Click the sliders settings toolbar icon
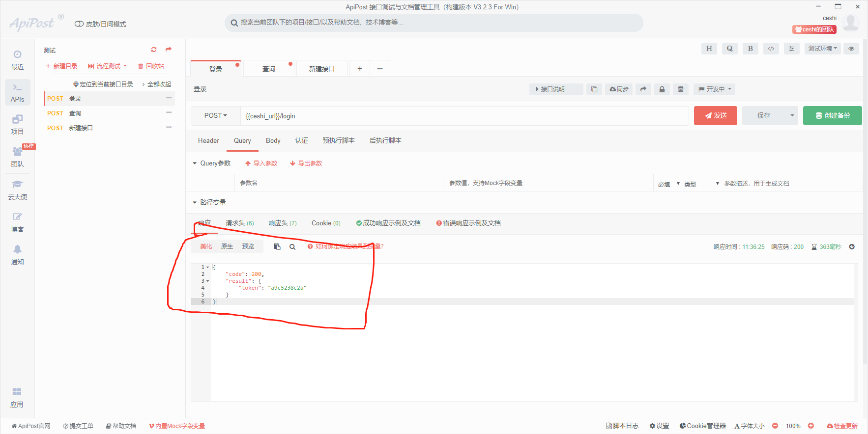The image size is (868, 434). tap(791, 49)
